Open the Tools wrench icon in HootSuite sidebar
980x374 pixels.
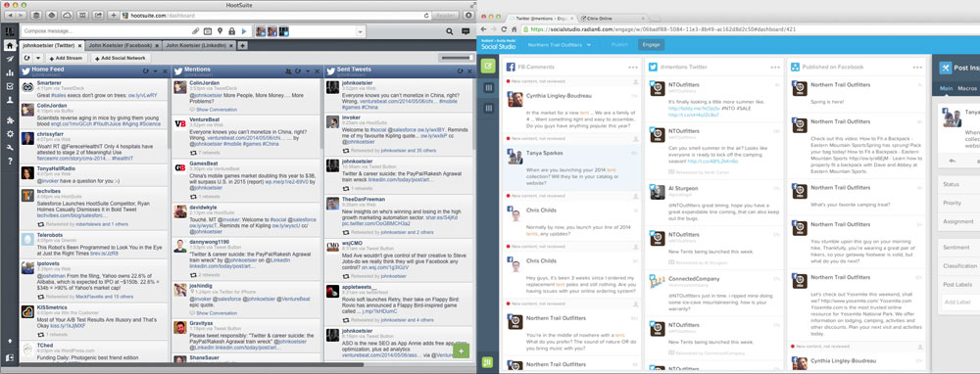[x=10, y=148]
